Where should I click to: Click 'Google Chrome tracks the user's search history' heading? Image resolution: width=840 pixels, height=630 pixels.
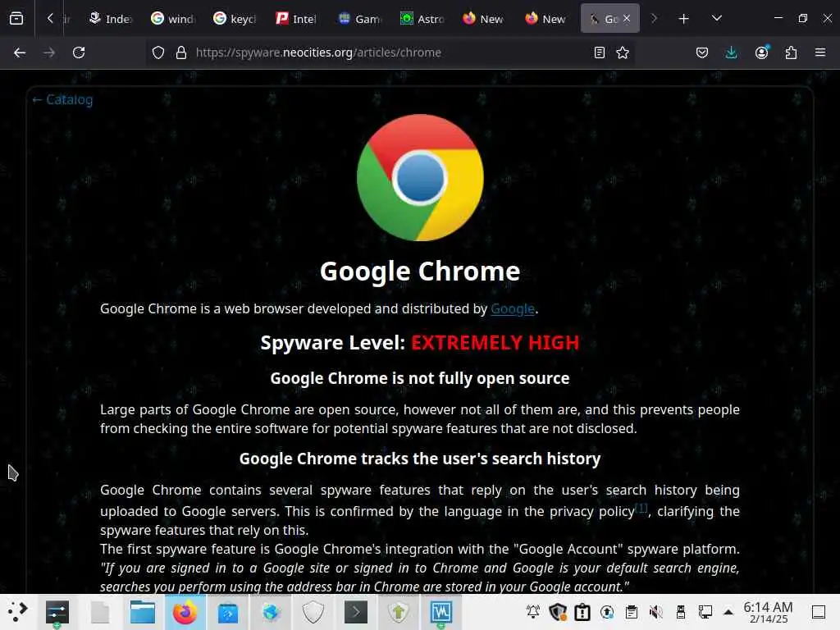(x=420, y=459)
